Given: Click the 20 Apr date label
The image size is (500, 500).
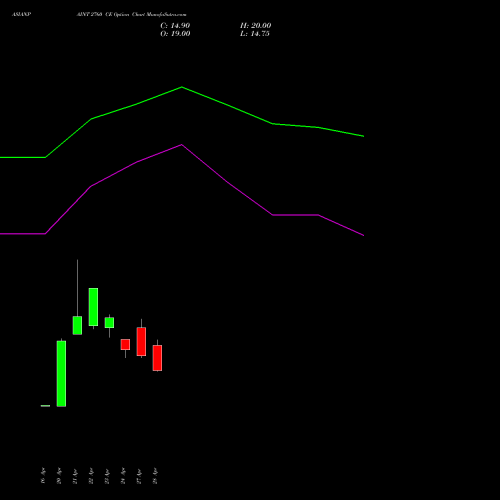Looking at the screenshot, I should click(59, 476).
